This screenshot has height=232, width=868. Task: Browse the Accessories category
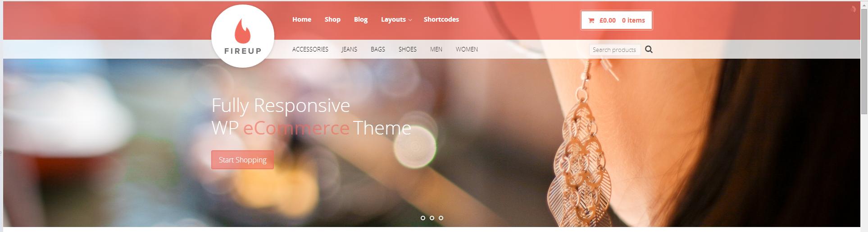pos(310,49)
